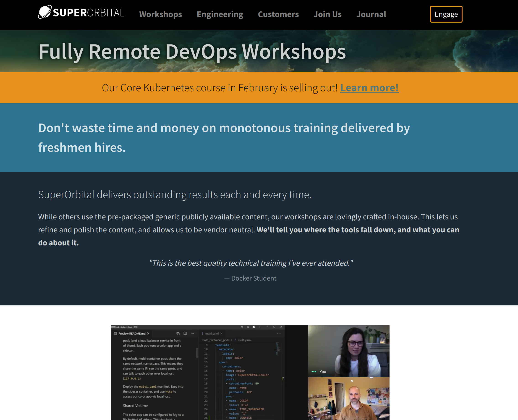The image size is (518, 420).
Task: Click the 'Don't waste time and money' headline
Action: (x=224, y=137)
